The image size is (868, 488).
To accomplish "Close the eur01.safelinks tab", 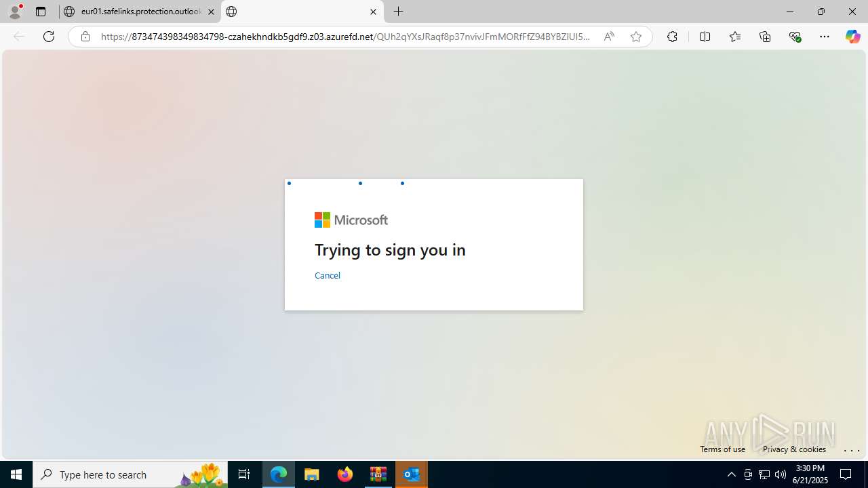I will (211, 12).
